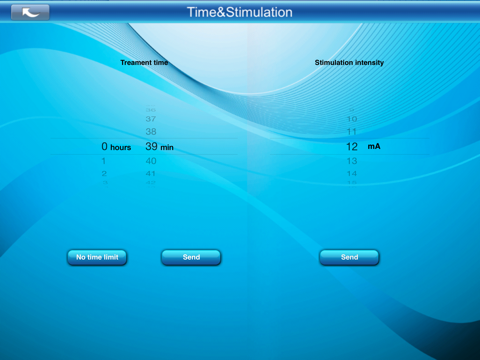Click the No time limit button
The width and height of the screenshot is (480, 360).
click(x=97, y=257)
